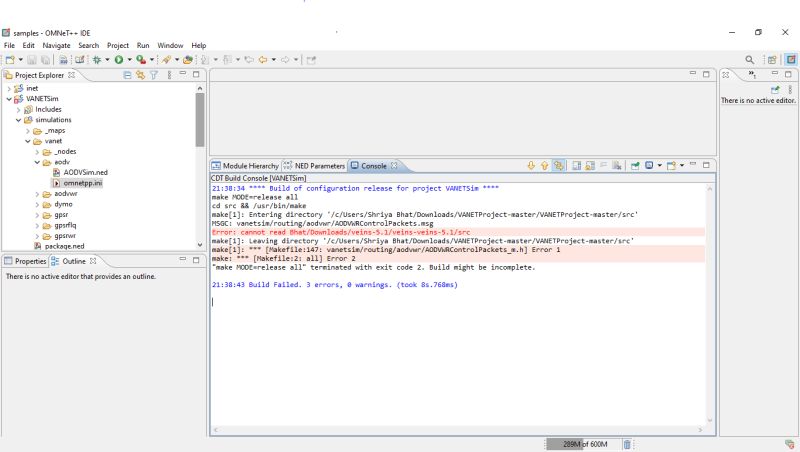
Task: Open dropdown arrow next to green Run button
Action: (130, 60)
